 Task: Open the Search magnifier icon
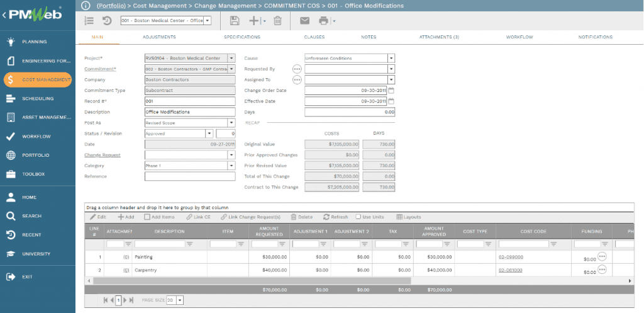pyautogui.click(x=11, y=216)
